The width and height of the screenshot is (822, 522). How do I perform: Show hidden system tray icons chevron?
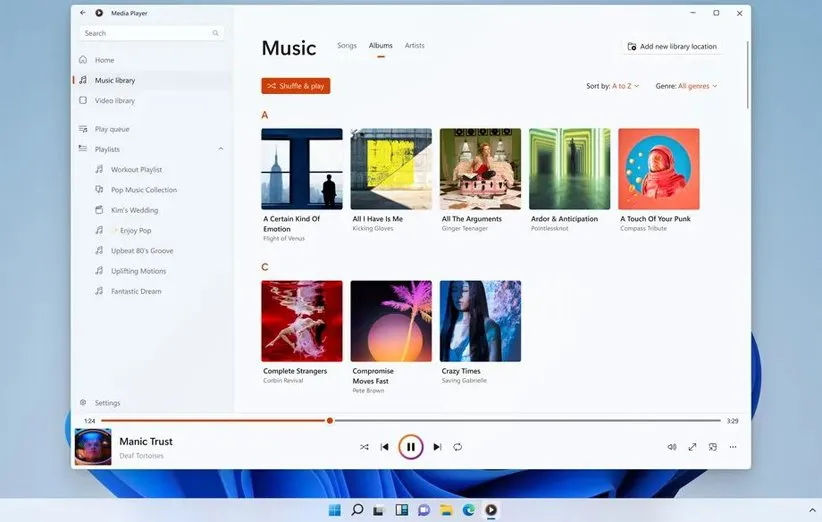pyautogui.click(x=812, y=510)
